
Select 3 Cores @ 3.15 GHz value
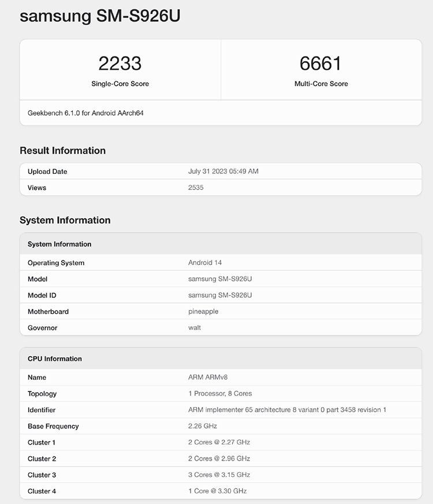[219, 475]
